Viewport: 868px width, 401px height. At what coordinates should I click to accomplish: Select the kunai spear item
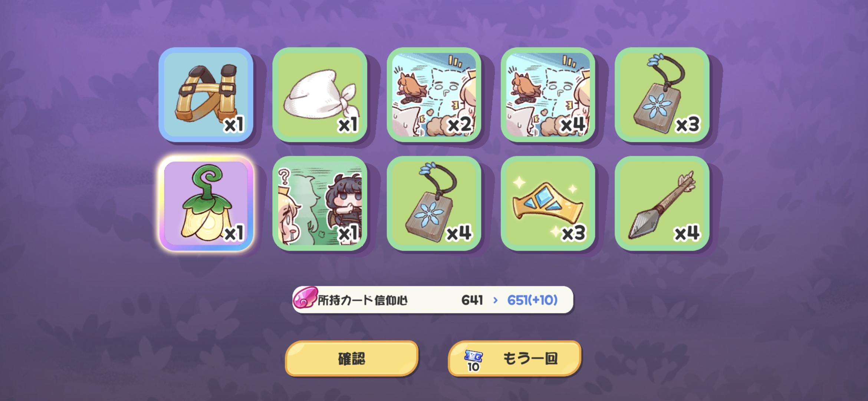click(x=662, y=203)
